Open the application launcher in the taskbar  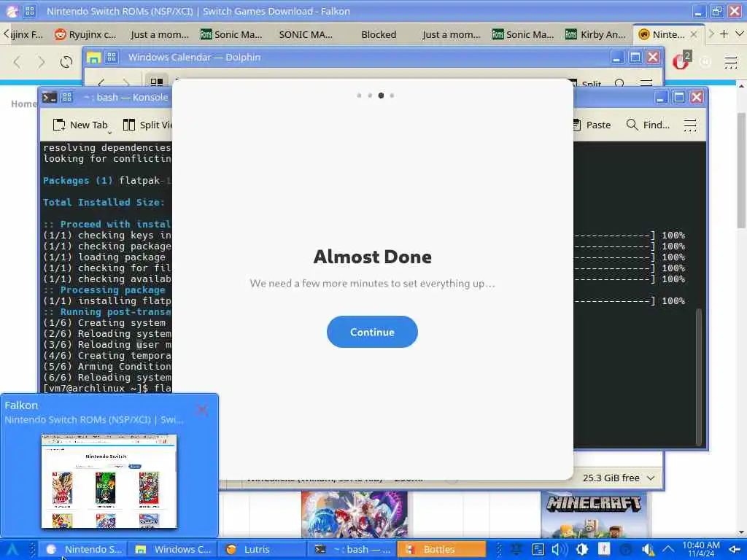pos(12,550)
